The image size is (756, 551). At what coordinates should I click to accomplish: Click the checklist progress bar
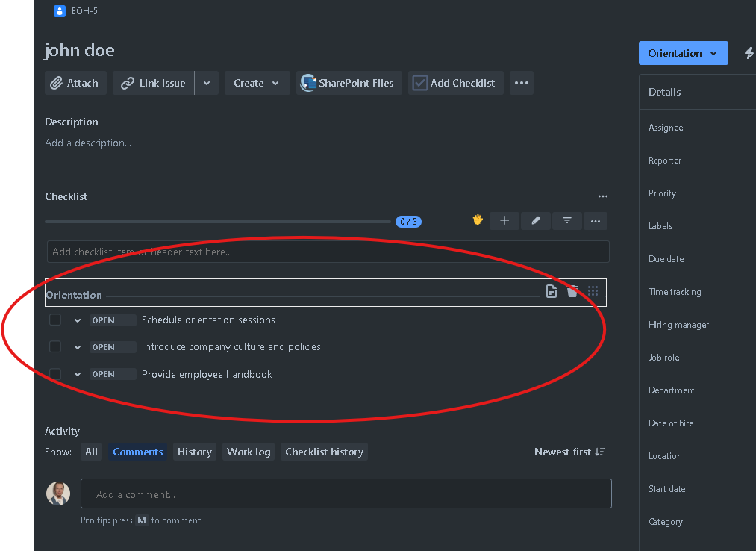click(217, 222)
